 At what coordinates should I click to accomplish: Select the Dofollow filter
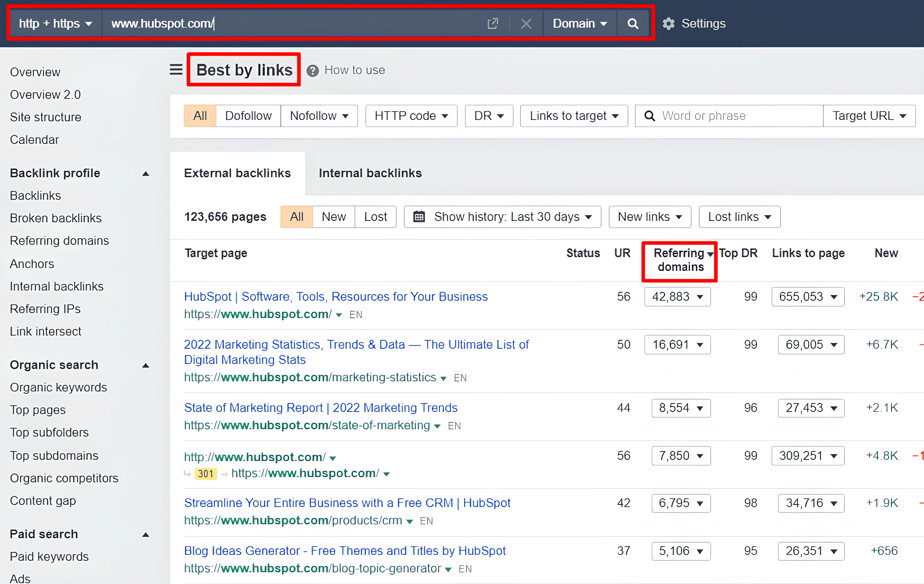click(x=248, y=116)
